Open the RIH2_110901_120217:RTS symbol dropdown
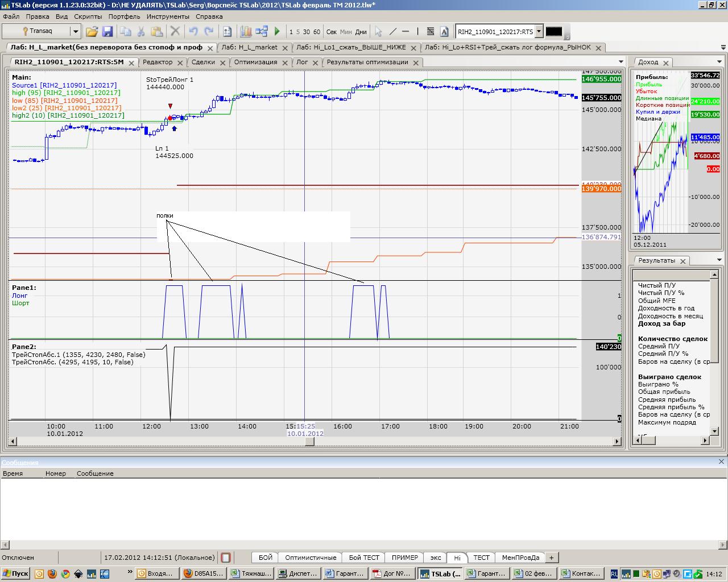This screenshot has width=728, height=582. pos(539,32)
